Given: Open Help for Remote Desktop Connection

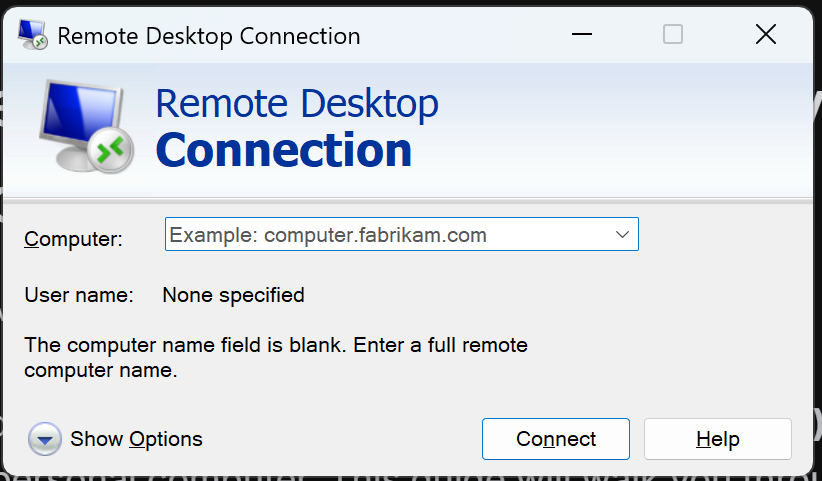Looking at the screenshot, I should pos(718,439).
